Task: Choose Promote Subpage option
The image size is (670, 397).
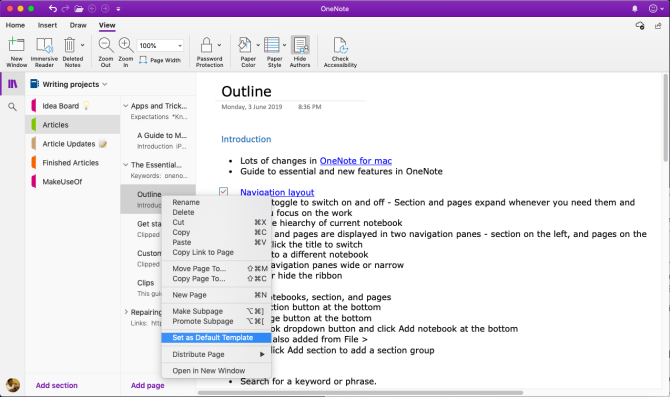Action: 216,321
